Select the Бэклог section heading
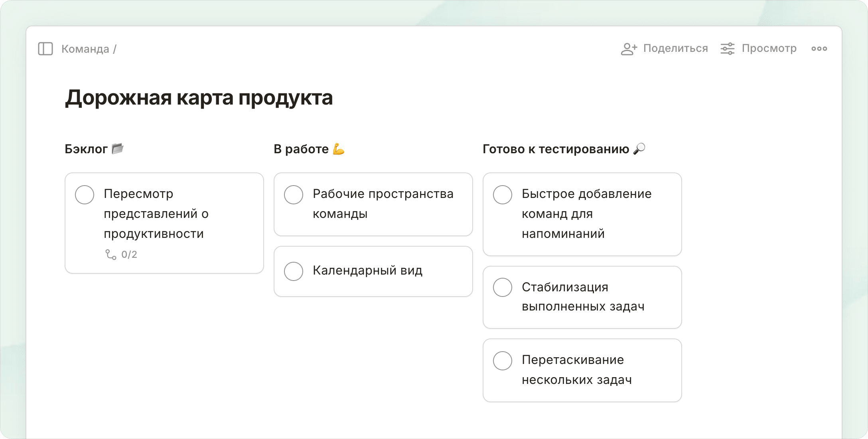The width and height of the screenshot is (868, 439). point(86,149)
